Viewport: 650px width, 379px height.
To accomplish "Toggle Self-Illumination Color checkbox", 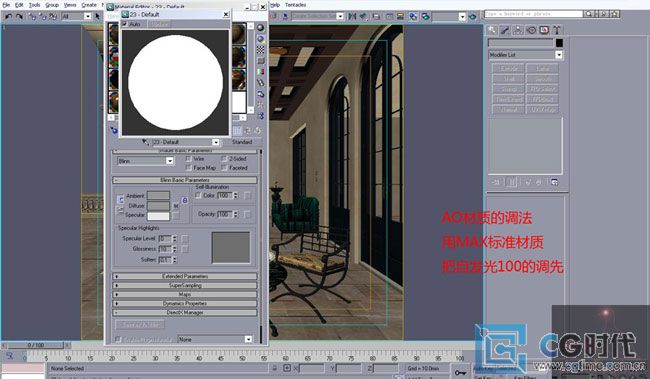I will [x=198, y=195].
